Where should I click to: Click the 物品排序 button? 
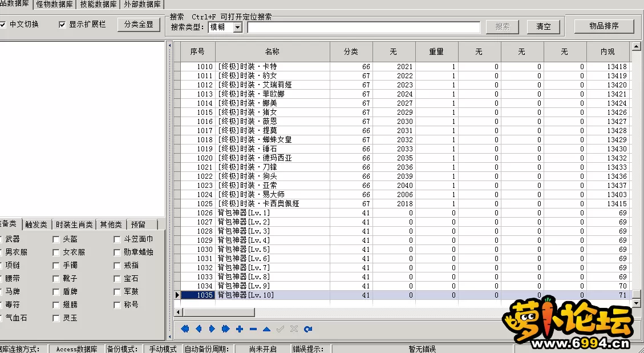[604, 26]
